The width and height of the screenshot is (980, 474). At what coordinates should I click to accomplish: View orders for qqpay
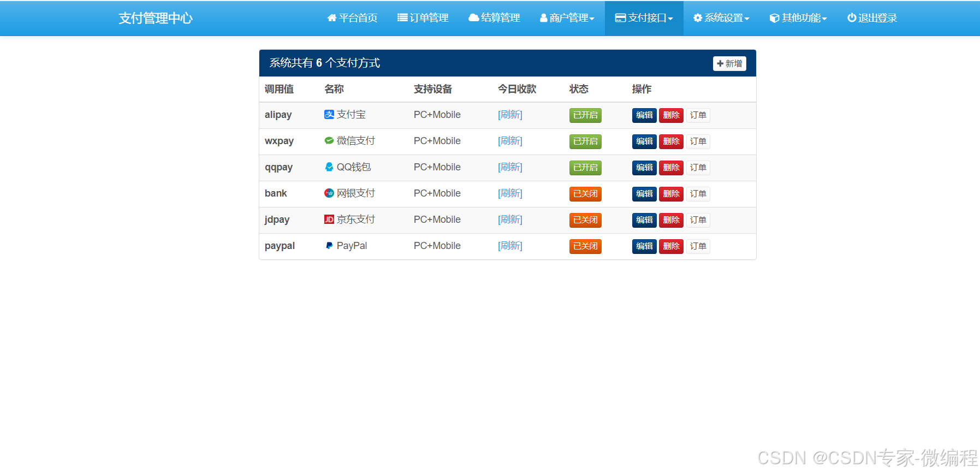point(698,168)
